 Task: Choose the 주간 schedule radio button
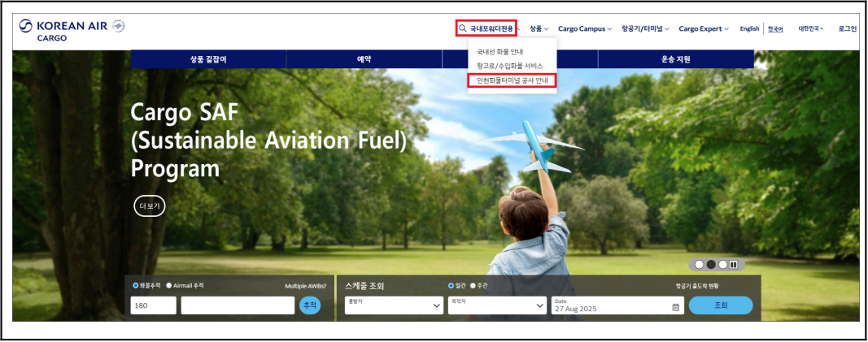point(473,286)
